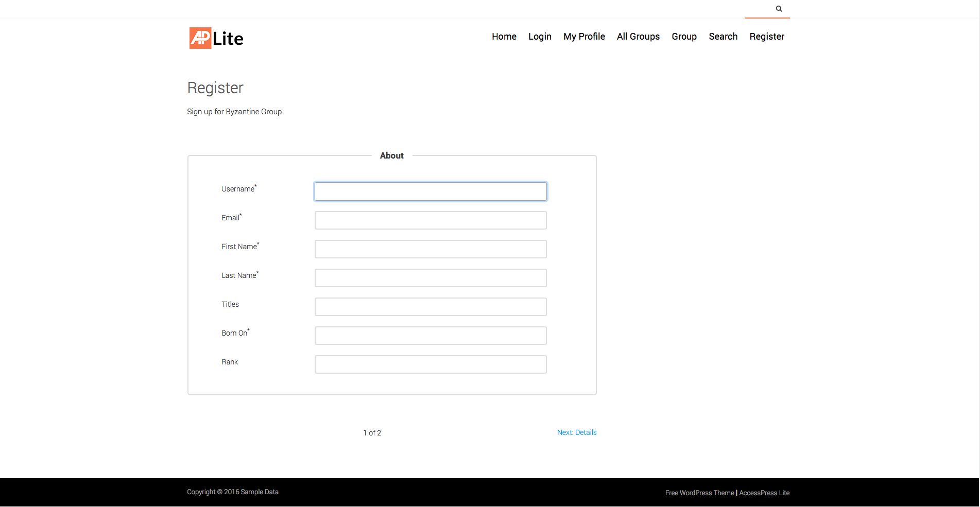Focus the Username input field
The width and height of the screenshot is (980, 507).
pos(431,191)
